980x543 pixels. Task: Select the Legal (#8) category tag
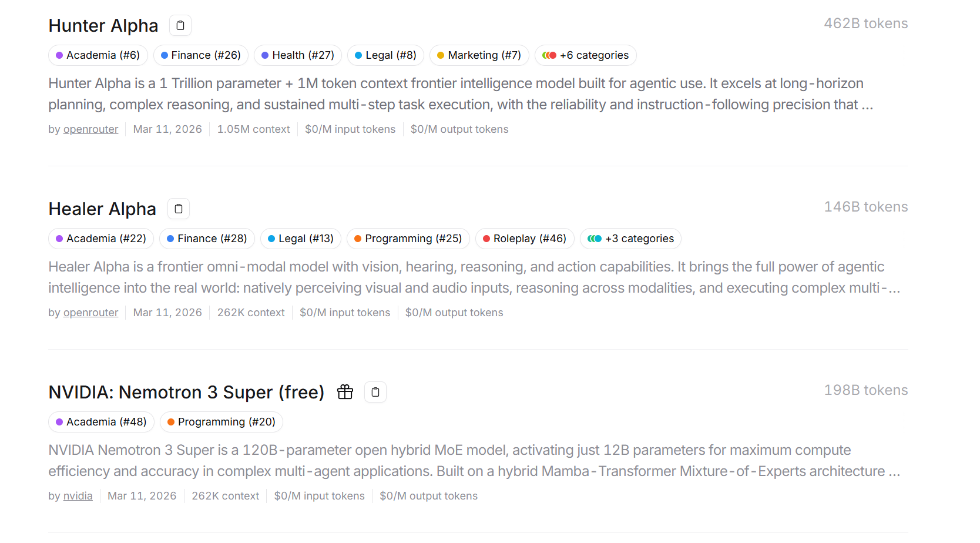[385, 55]
